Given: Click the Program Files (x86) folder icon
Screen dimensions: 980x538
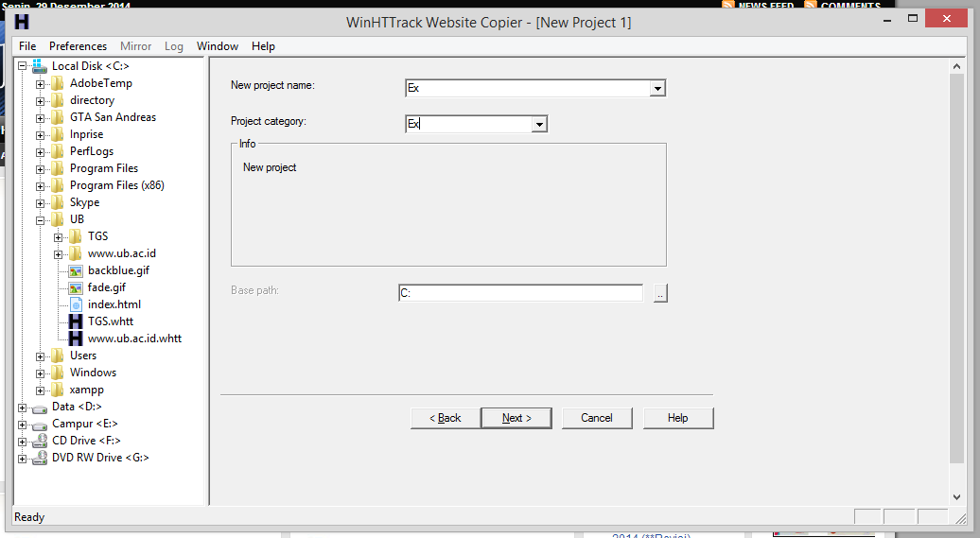Looking at the screenshot, I should coord(58,185).
